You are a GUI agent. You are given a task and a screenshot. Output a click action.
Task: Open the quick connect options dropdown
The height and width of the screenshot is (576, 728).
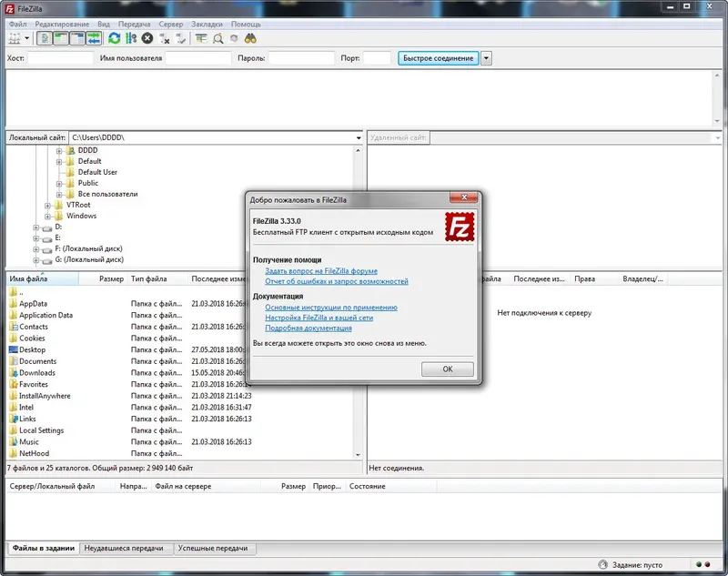[488, 57]
